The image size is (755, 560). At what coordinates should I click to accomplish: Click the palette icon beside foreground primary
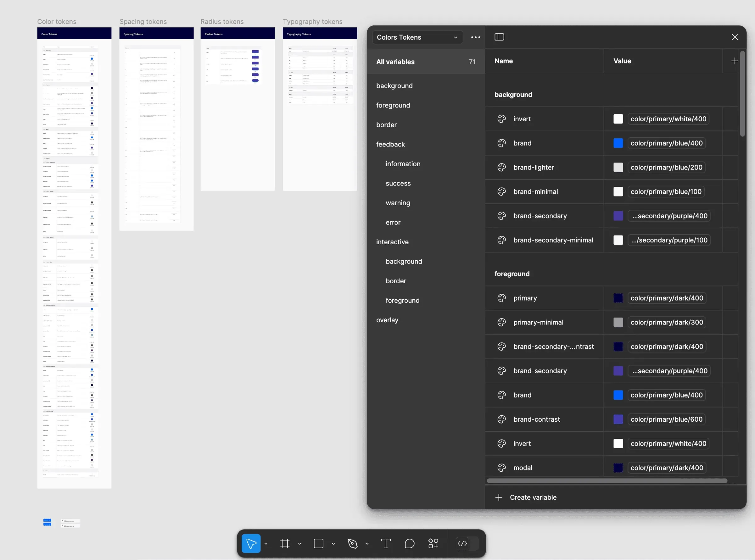tap(502, 298)
